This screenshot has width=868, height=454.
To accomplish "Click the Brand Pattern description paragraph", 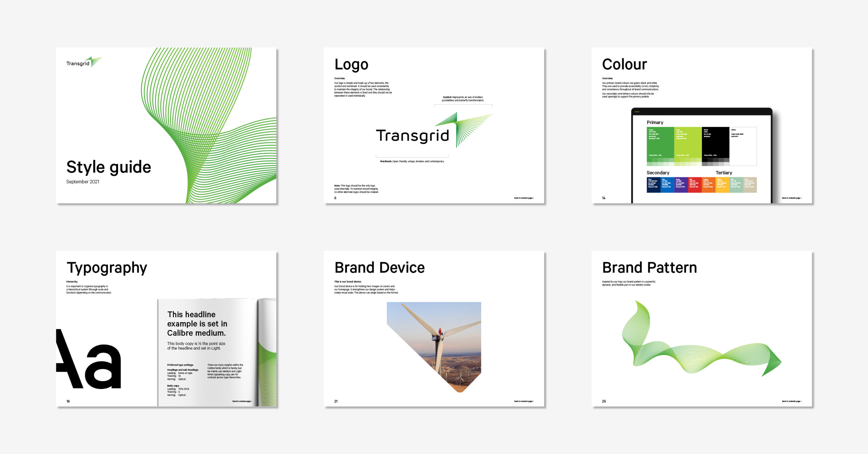I will 629,283.
